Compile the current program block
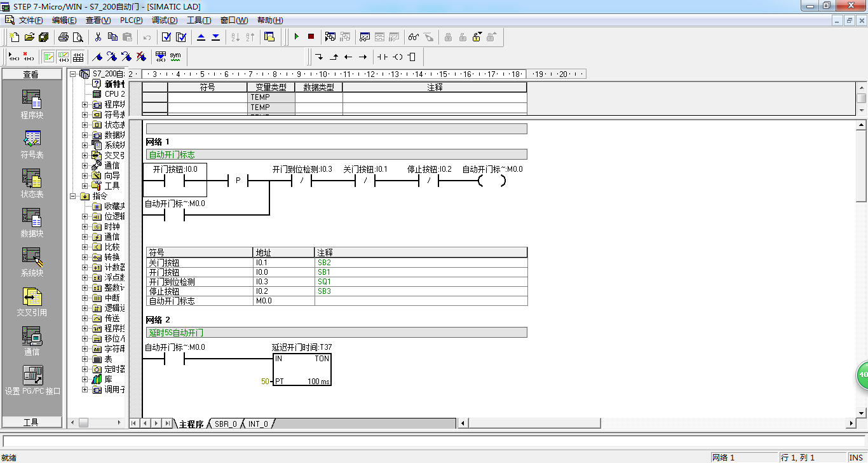This screenshot has height=463, width=868. pyautogui.click(x=166, y=37)
